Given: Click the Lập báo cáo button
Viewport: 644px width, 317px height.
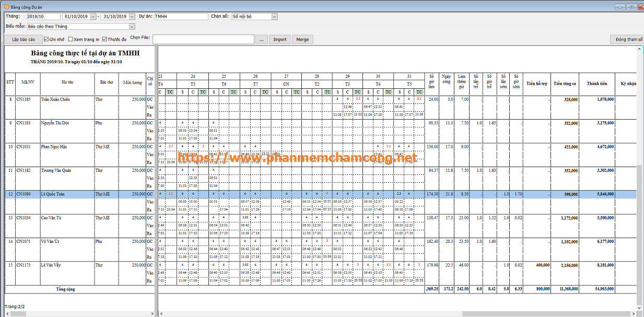Looking at the screenshot, I should [24, 39].
